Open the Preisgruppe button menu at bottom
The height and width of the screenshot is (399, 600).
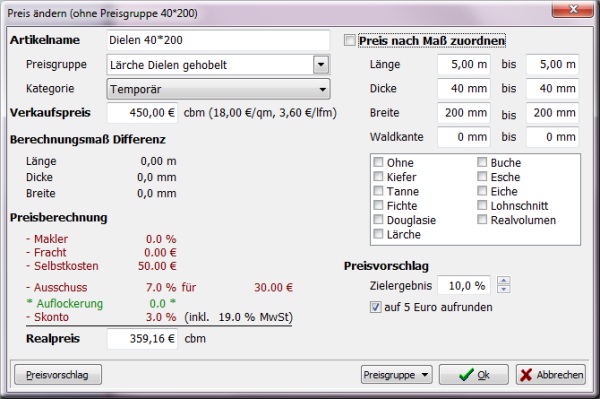[396, 375]
